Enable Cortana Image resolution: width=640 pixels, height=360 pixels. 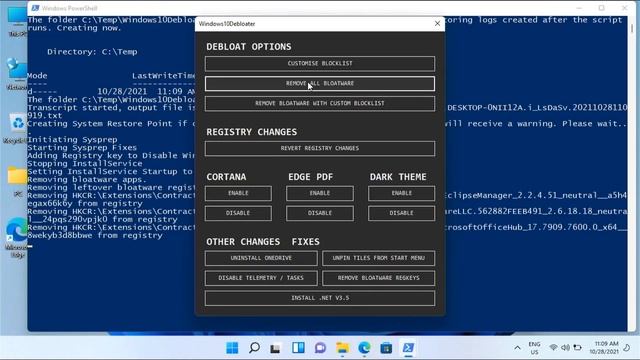238,193
